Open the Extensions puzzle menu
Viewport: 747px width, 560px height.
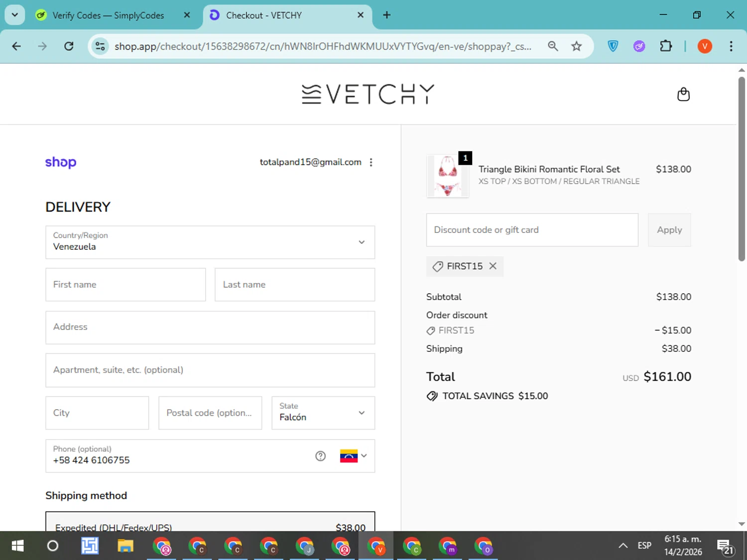coord(666,46)
